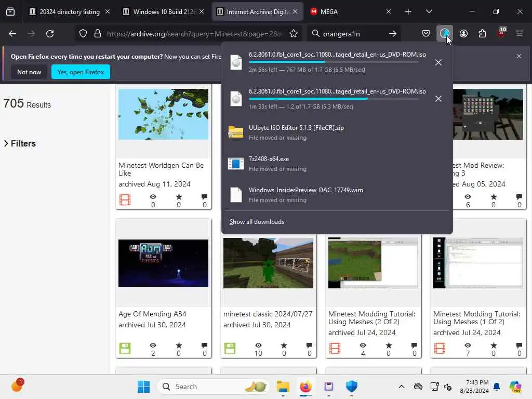Viewport: 532px width, 399px height.
Task: Open Minetest Worldgen Can Be Like thumbnail
Action: click(163, 114)
